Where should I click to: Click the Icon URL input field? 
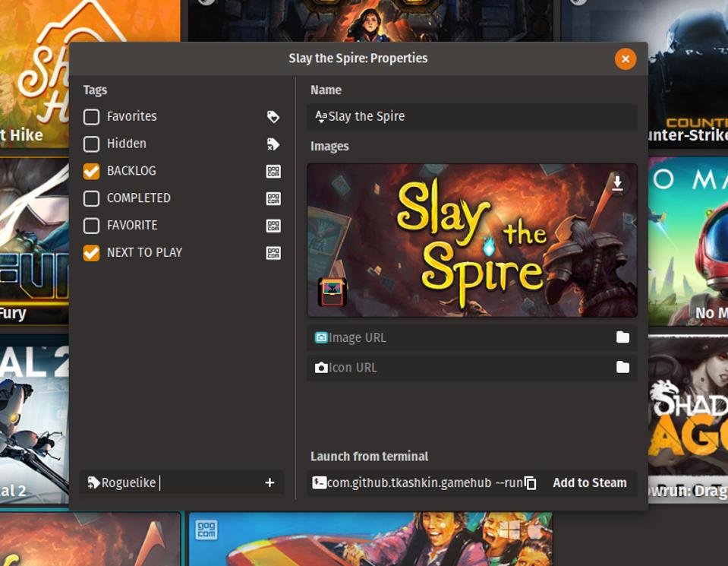tap(471, 368)
